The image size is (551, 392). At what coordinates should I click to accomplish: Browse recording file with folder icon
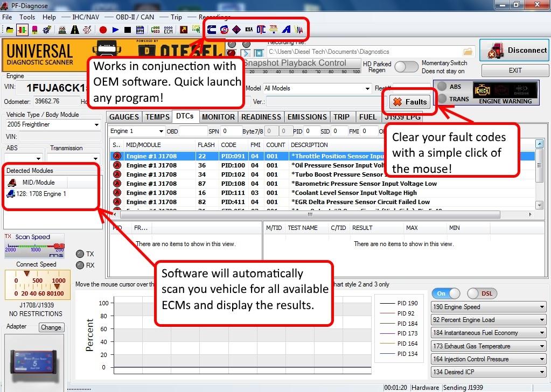(x=468, y=52)
